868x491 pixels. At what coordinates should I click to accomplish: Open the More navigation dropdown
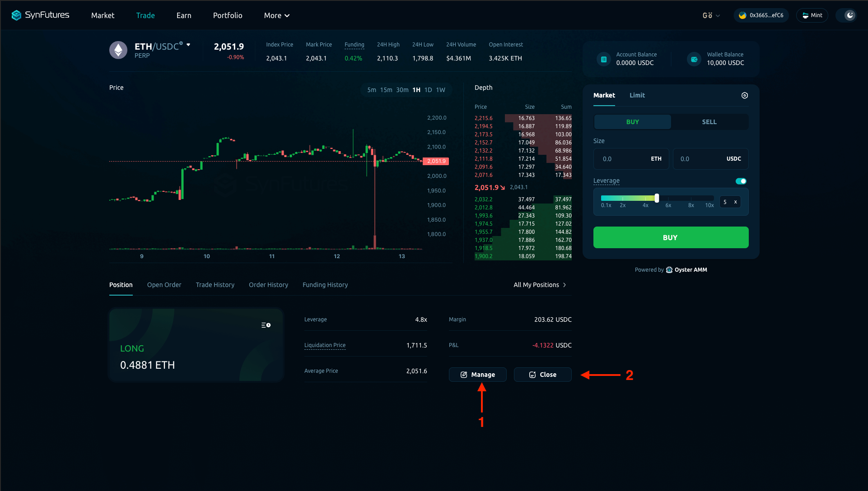[276, 15]
